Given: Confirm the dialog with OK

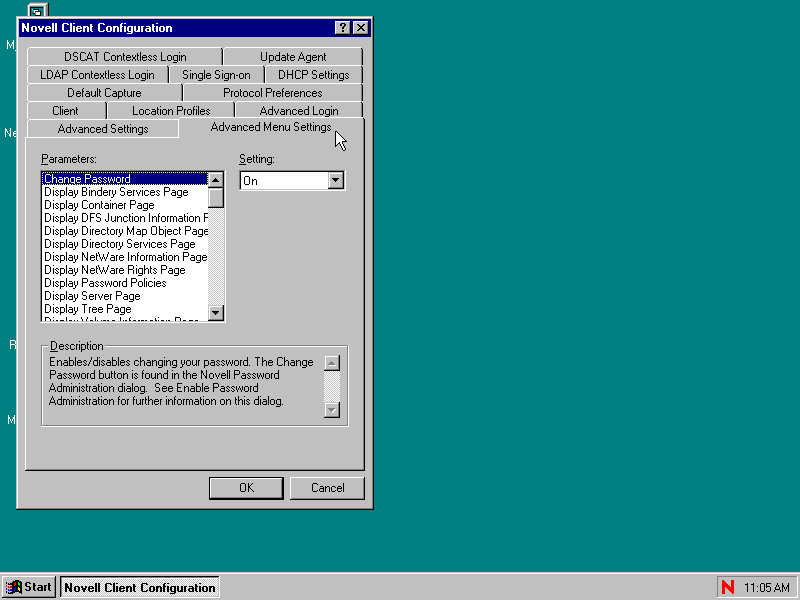Looking at the screenshot, I should pyautogui.click(x=246, y=488).
